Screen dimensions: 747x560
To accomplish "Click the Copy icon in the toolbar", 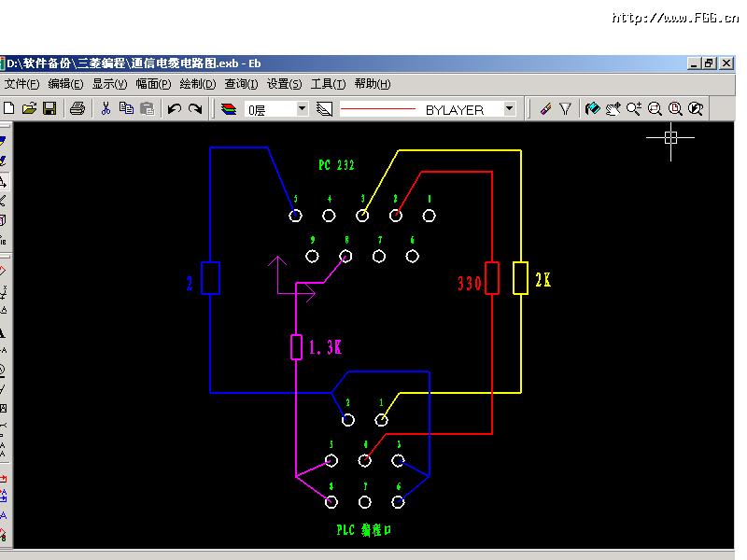I will pos(126,108).
